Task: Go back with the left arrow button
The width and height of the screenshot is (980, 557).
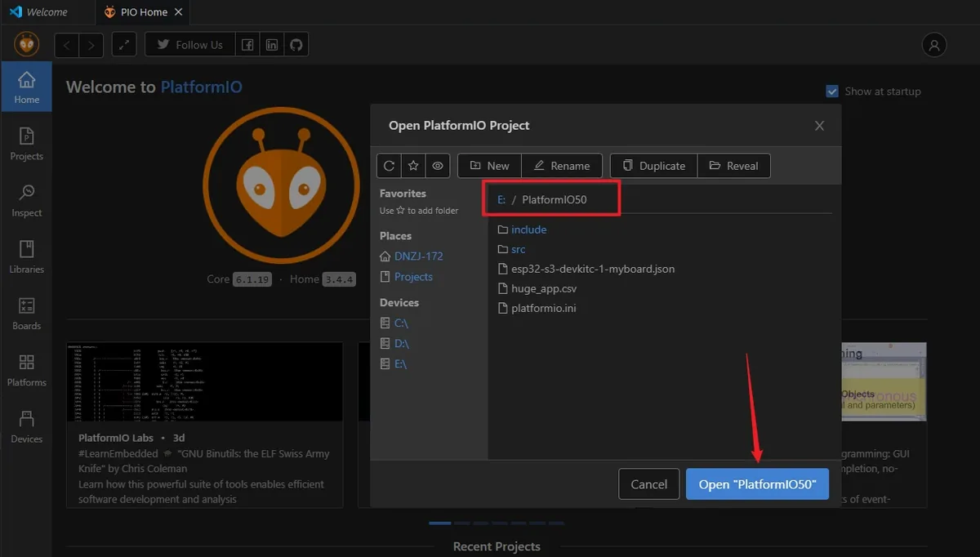Action: tap(67, 45)
